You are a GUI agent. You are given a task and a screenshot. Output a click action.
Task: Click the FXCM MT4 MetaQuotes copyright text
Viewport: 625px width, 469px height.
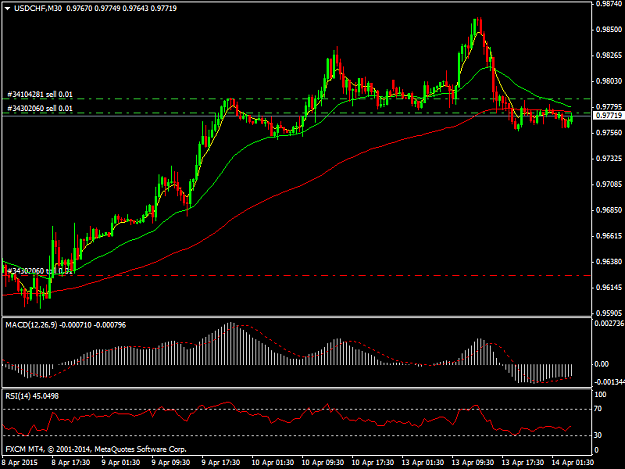click(x=96, y=449)
